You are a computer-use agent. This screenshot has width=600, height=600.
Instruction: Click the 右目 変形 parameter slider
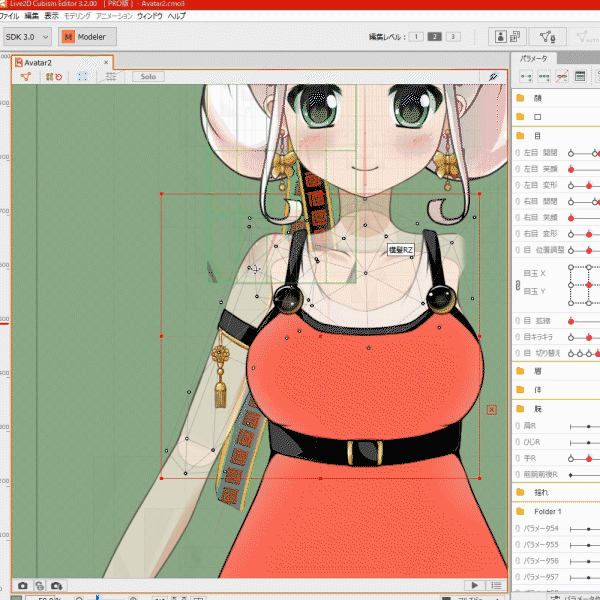coord(585,234)
